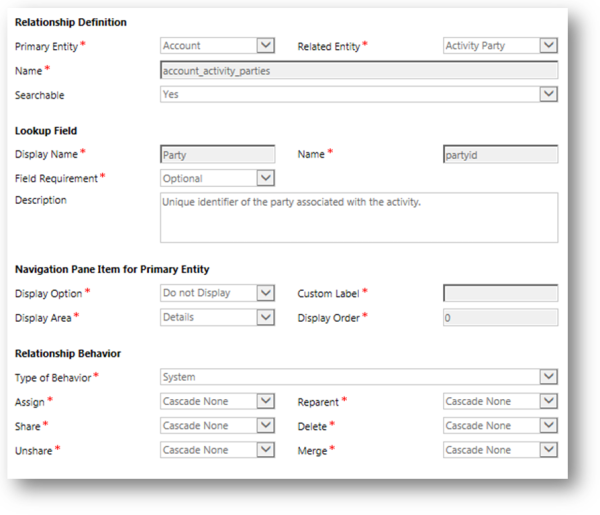Open the Related Entity dropdown
600x515 pixels.
coord(500,45)
